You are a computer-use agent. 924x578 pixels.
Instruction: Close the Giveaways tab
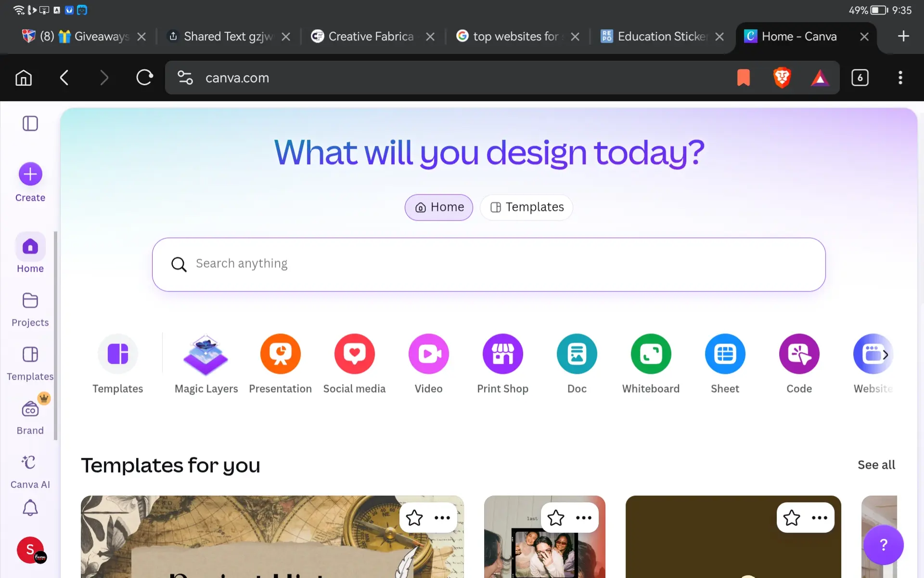pos(141,37)
